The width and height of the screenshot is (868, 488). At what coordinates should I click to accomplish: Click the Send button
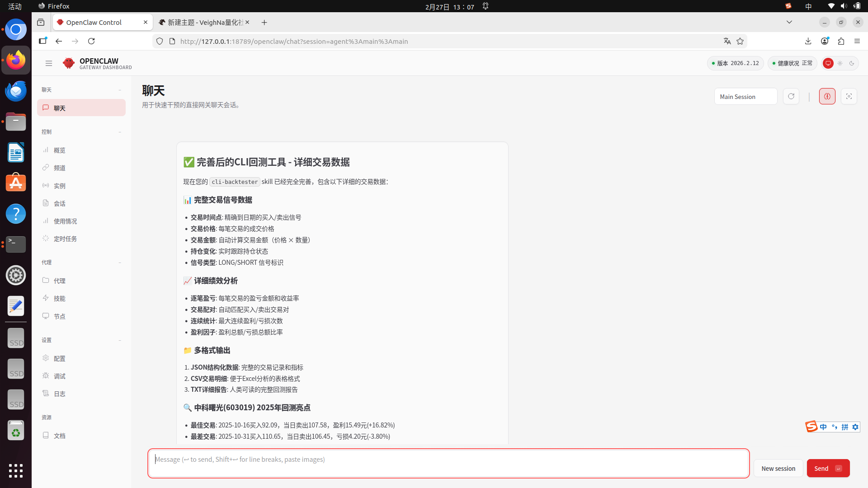tap(827, 468)
